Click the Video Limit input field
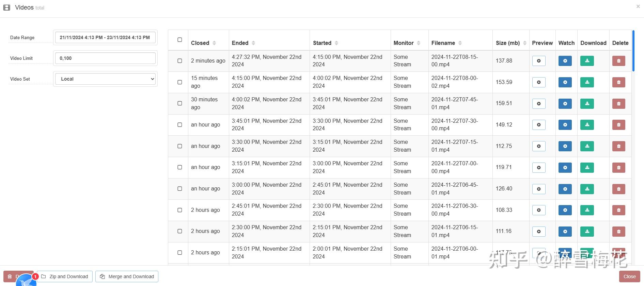This screenshot has height=286, width=644. (105, 58)
